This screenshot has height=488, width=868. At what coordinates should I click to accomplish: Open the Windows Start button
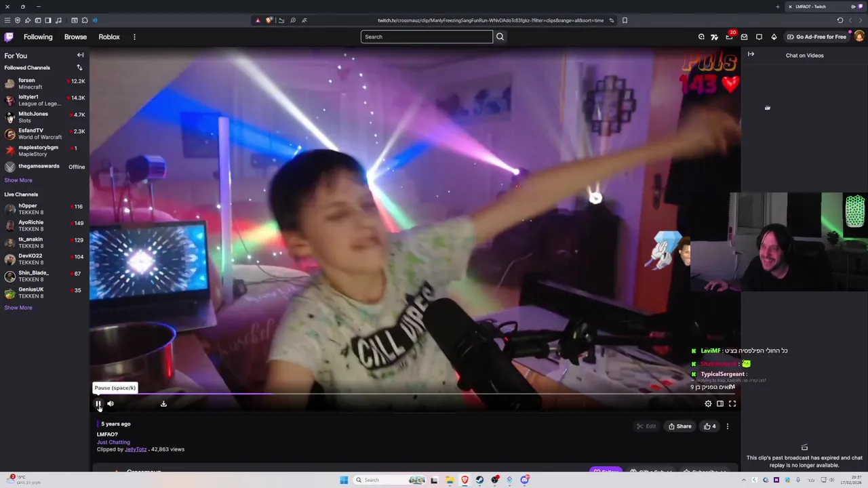pos(344,480)
